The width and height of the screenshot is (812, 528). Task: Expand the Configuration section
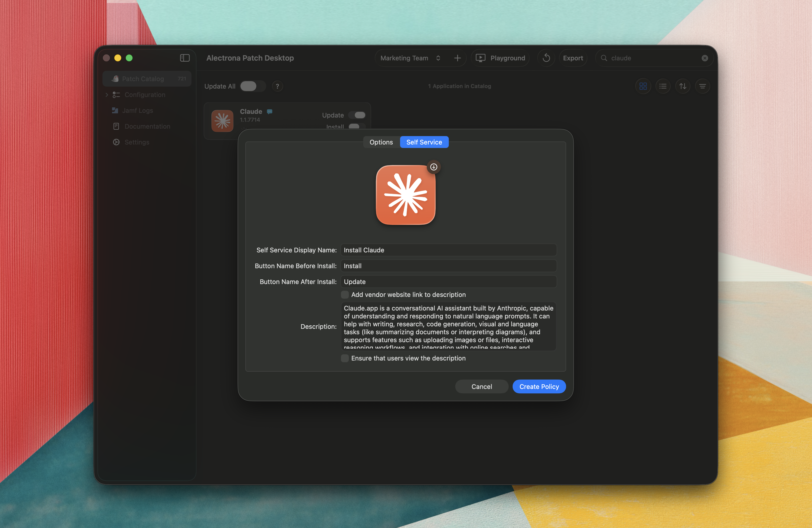point(107,95)
